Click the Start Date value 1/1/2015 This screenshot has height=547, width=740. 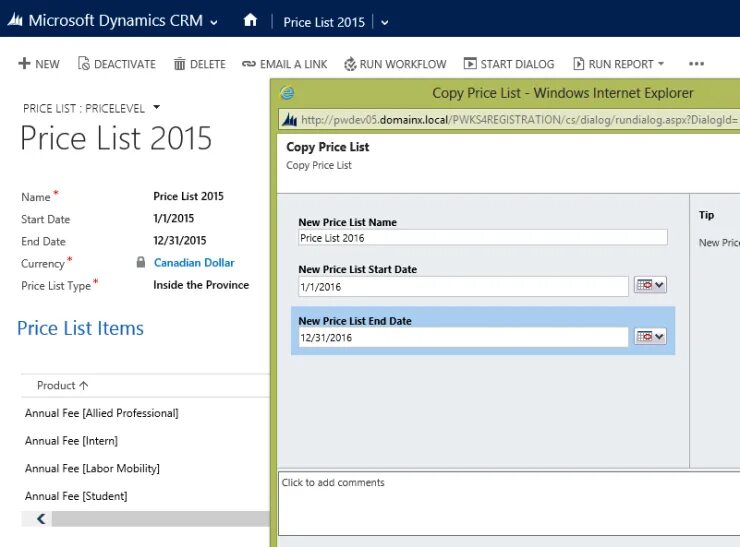point(173,218)
